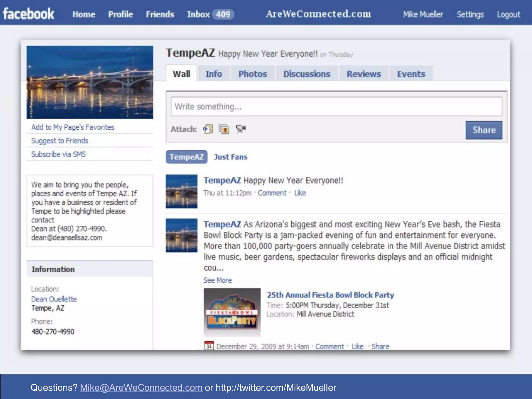This screenshot has height=399, width=532.
Task: View the Reviews tab
Action: point(363,74)
